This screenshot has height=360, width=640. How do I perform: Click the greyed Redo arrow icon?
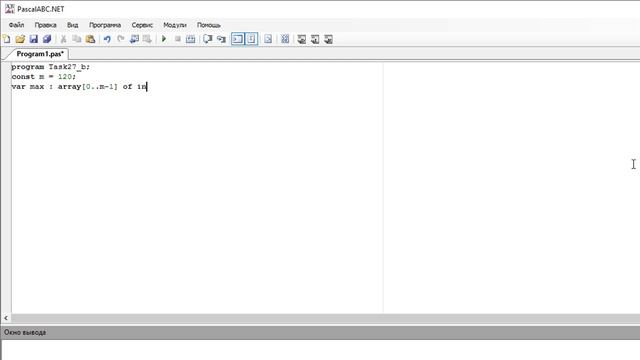pos(120,39)
